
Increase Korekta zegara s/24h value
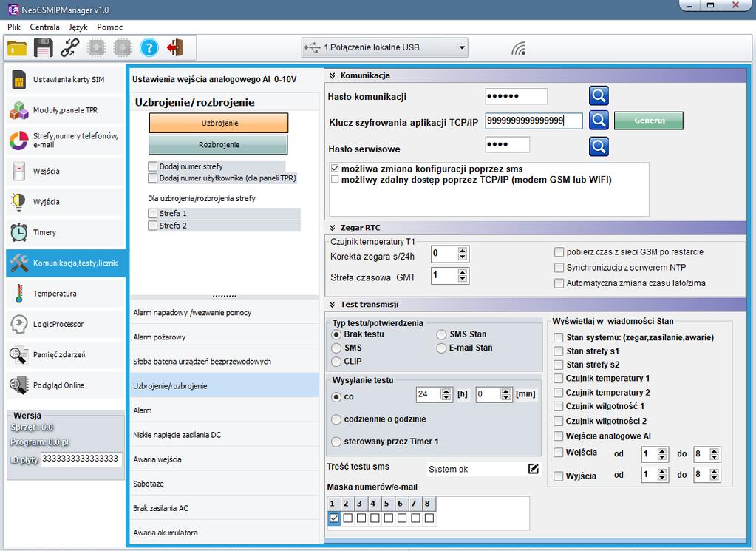(x=463, y=251)
